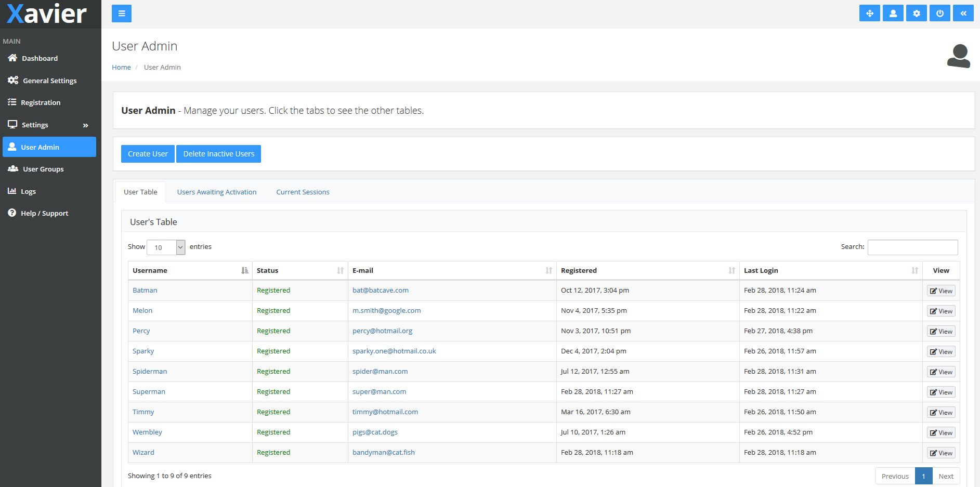Click the Create User button
The width and height of the screenshot is (980, 487).
tap(148, 153)
